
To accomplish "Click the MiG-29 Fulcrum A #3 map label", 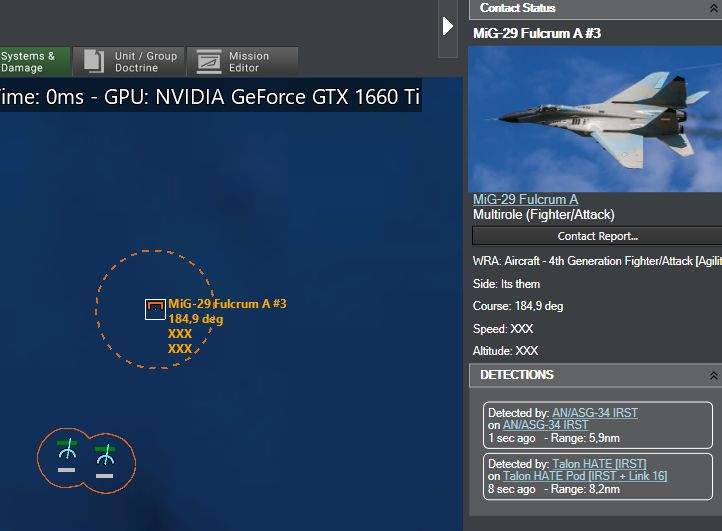I will (x=227, y=304).
